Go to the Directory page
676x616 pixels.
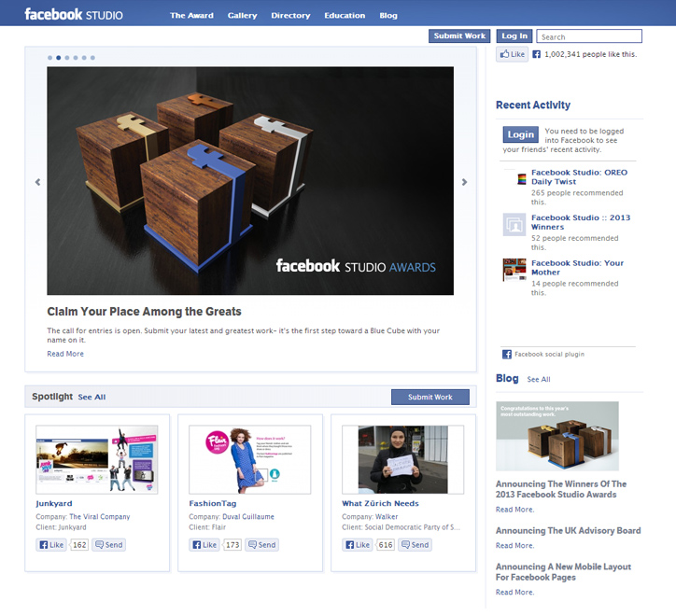pos(290,16)
